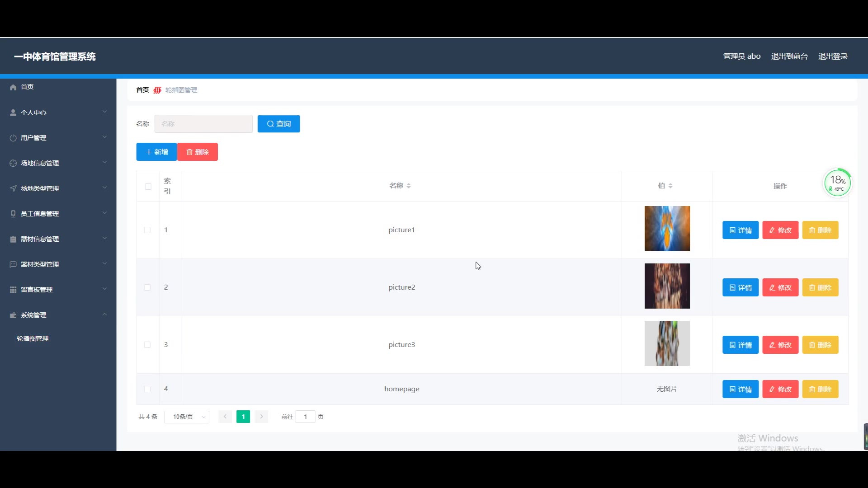The height and width of the screenshot is (488, 868).
Task: Click the sort arrows beside 名称 column
Action: [x=409, y=186]
